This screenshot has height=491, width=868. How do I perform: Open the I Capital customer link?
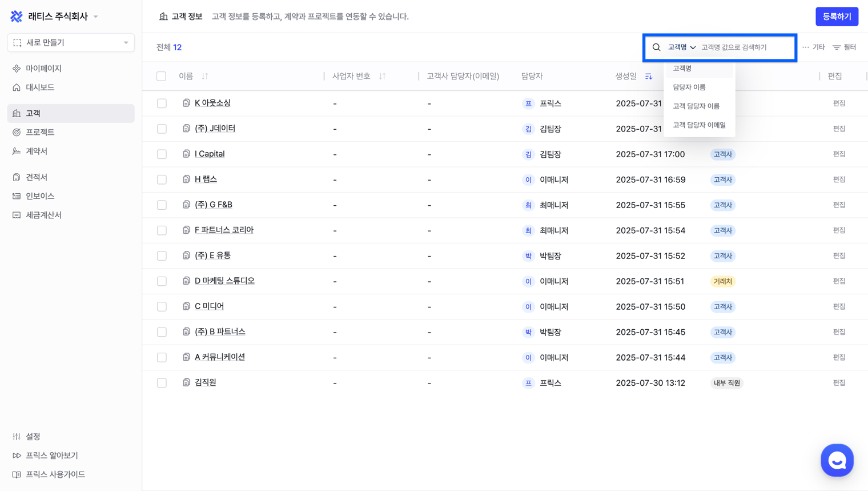pyautogui.click(x=210, y=154)
